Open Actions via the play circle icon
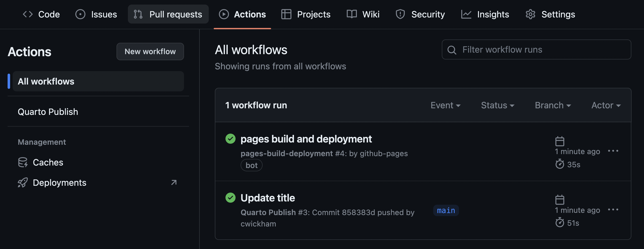The width and height of the screenshot is (644, 249). tap(224, 14)
